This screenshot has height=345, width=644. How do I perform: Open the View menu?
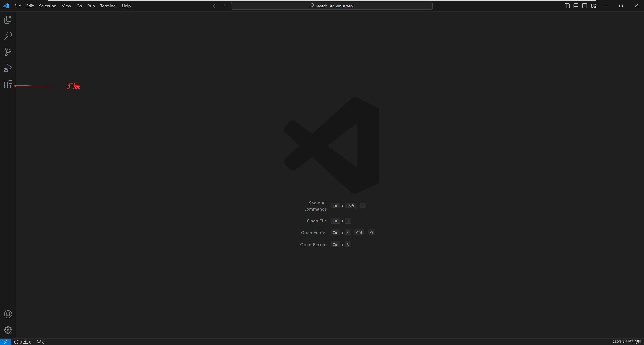(66, 6)
